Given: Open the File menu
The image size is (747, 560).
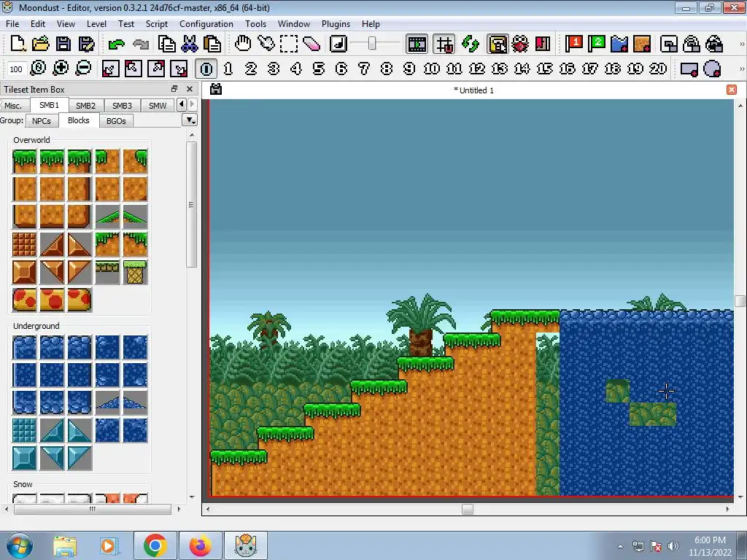Looking at the screenshot, I should pyautogui.click(x=12, y=24).
